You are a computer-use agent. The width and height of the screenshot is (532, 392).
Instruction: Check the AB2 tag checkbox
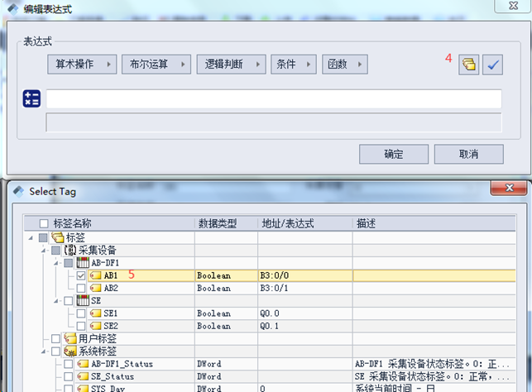pos(81,289)
